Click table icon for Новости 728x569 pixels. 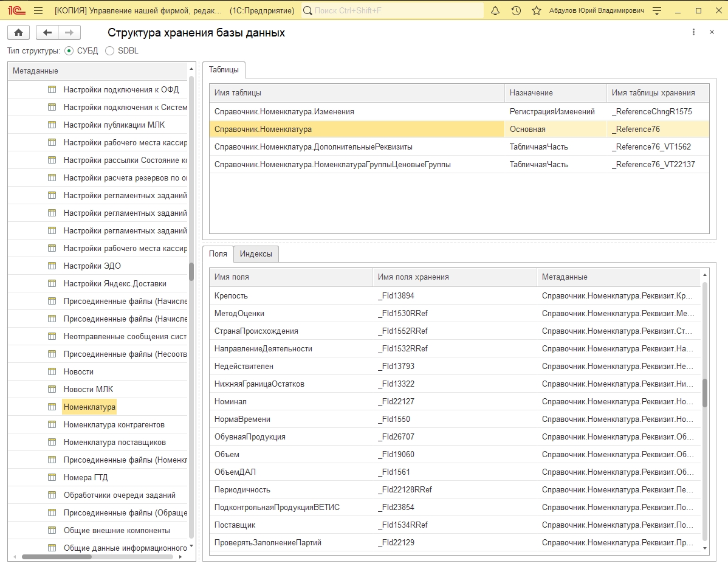click(x=52, y=372)
